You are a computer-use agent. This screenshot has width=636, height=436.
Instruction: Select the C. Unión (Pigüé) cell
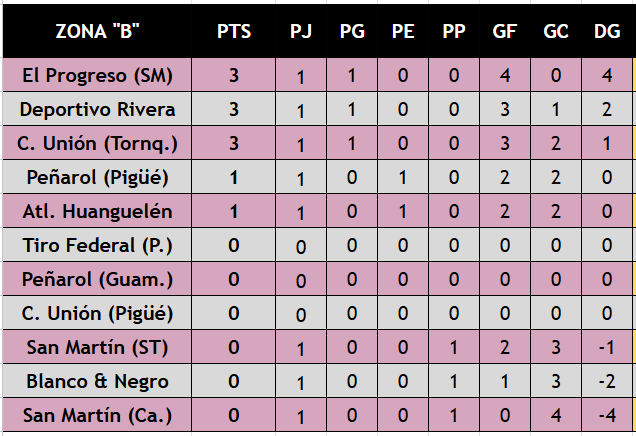click(97, 314)
